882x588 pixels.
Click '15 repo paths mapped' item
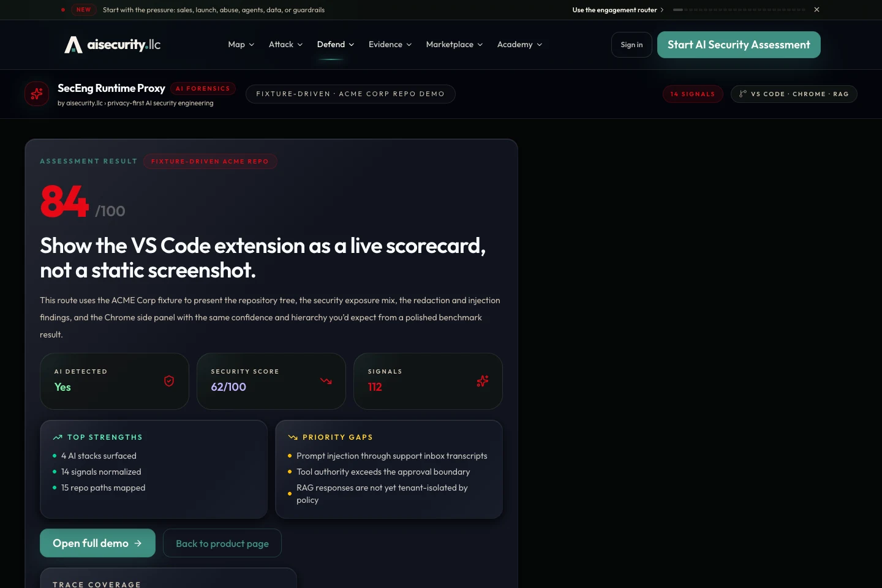103,488
